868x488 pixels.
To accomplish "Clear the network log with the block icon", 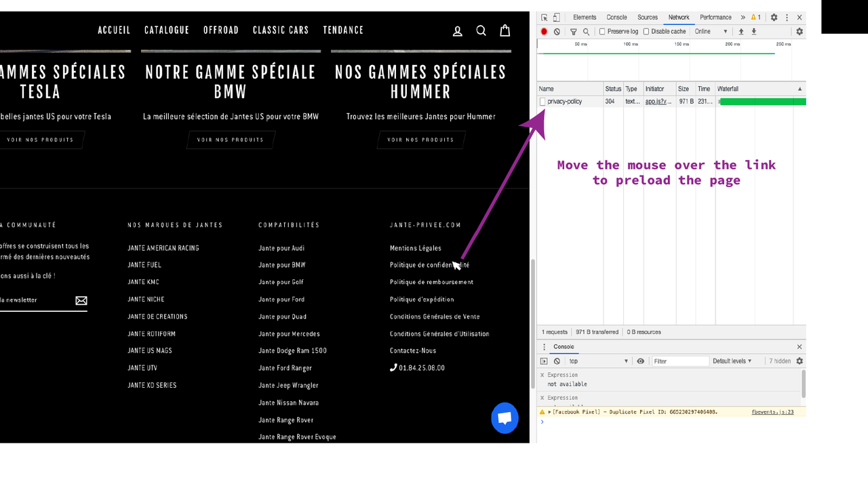I will point(557,32).
